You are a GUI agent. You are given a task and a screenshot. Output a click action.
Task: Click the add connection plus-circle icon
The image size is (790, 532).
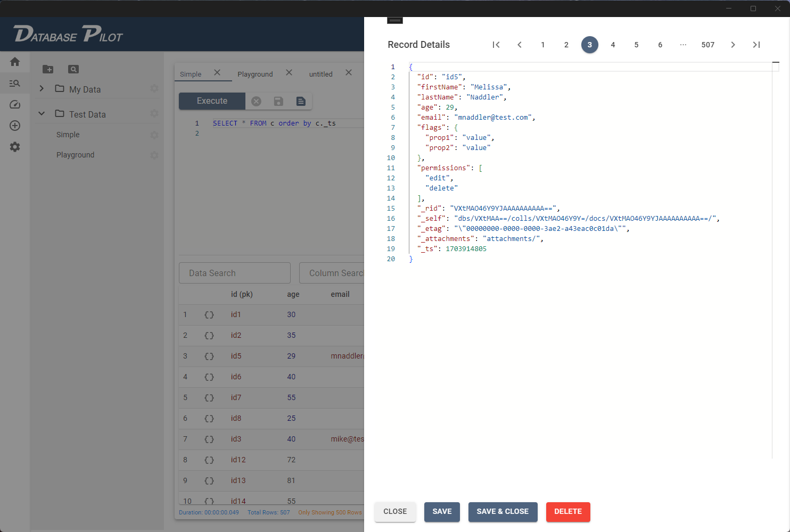tap(15, 126)
